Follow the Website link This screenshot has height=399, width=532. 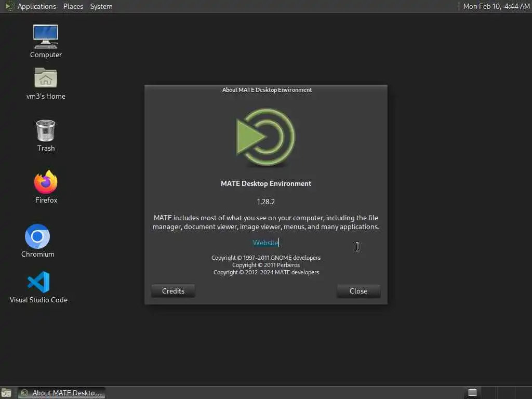[x=265, y=243]
